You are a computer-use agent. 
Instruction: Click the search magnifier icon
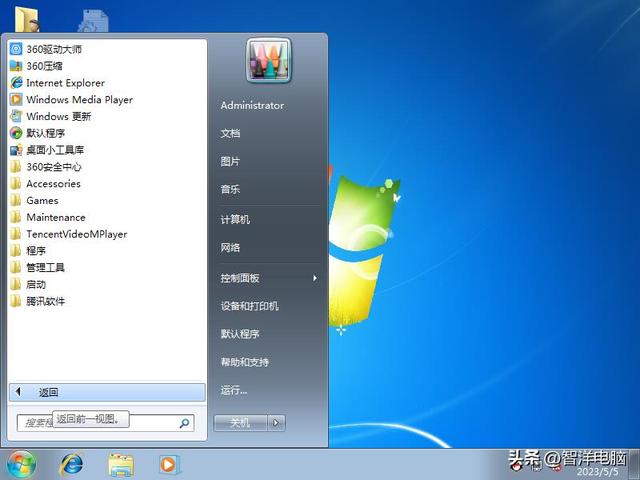(184, 423)
